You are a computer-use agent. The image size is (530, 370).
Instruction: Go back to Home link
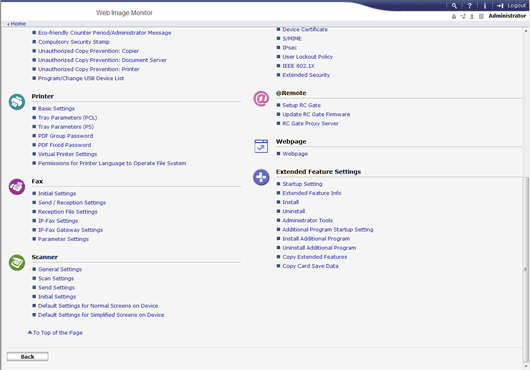coord(17,24)
